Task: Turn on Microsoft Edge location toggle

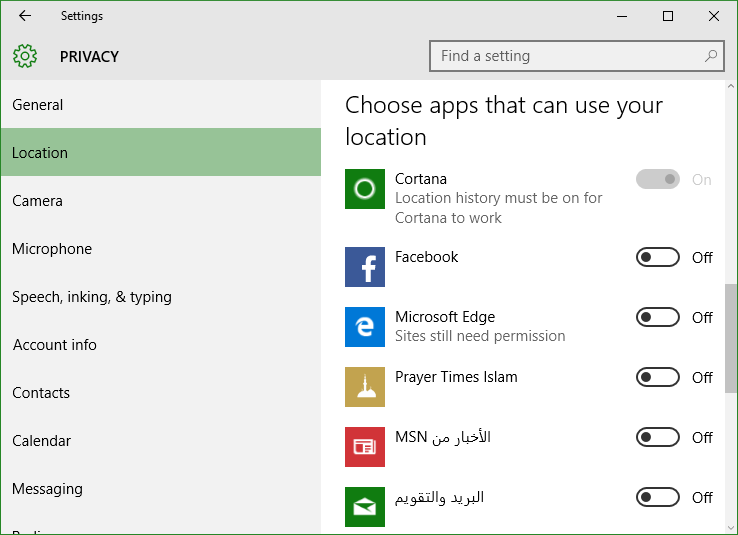Action: 658,317
